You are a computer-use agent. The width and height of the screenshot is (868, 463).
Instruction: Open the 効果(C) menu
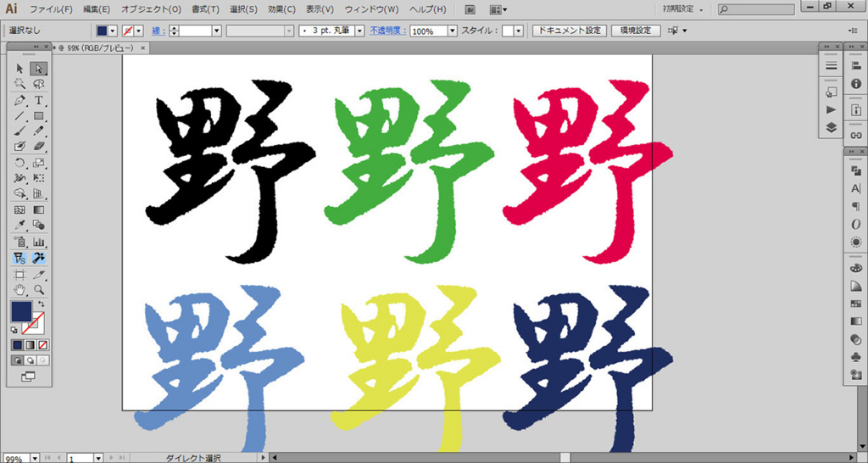click(x=281, y=9)
